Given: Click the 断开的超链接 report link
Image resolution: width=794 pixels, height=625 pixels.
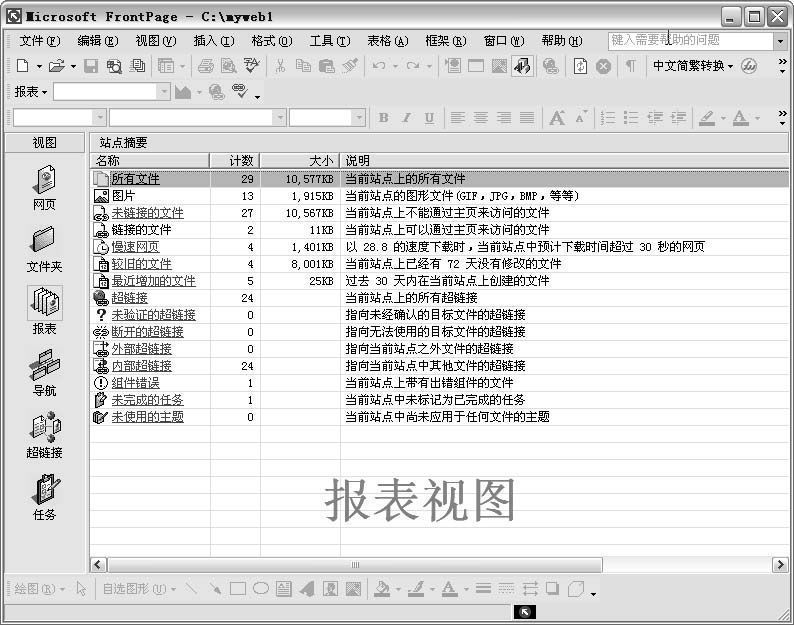Looking at the screenshot, I should pos(147,332).
